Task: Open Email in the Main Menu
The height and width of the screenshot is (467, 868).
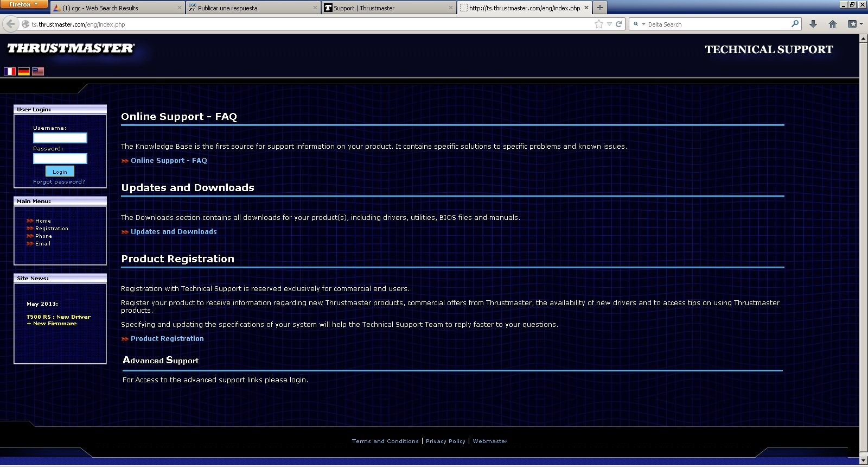Action: tap(43, 244)
